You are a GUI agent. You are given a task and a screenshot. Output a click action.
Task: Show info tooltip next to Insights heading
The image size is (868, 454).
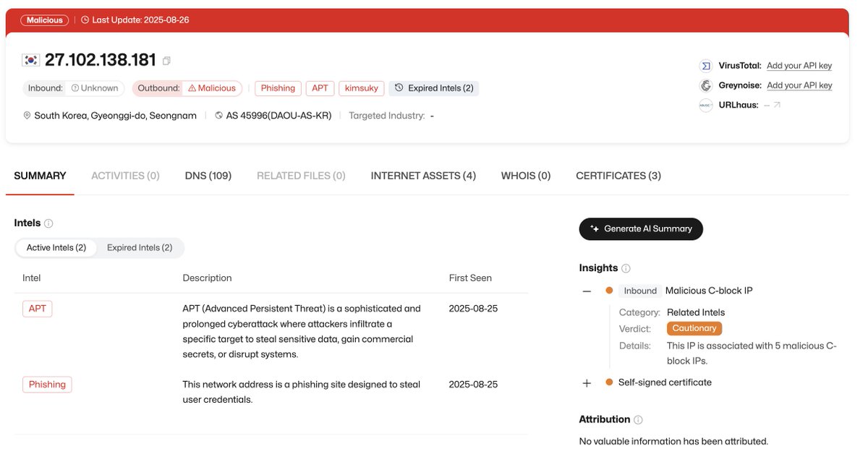click(626, 268)
